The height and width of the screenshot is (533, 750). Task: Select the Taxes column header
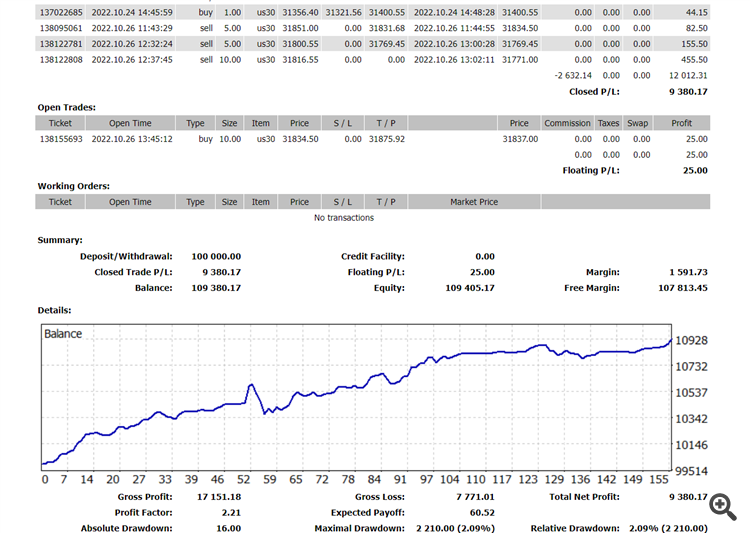pos(608,123)
